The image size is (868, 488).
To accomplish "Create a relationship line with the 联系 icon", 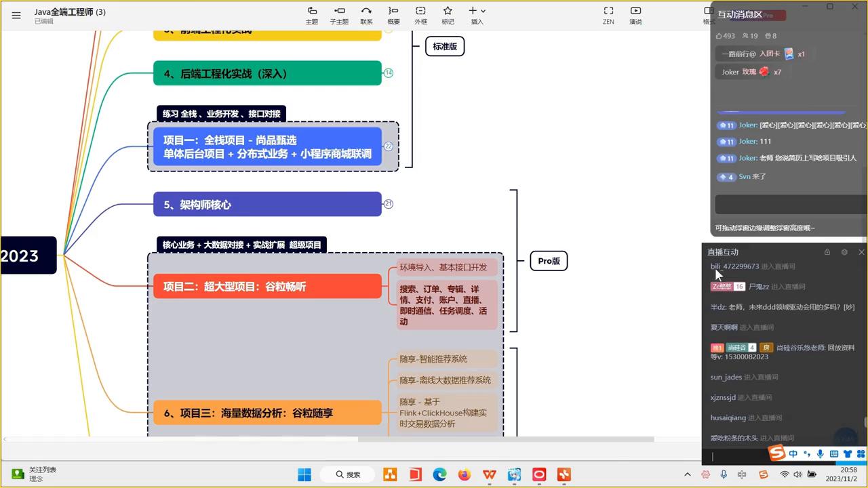I will coord(366,15).
